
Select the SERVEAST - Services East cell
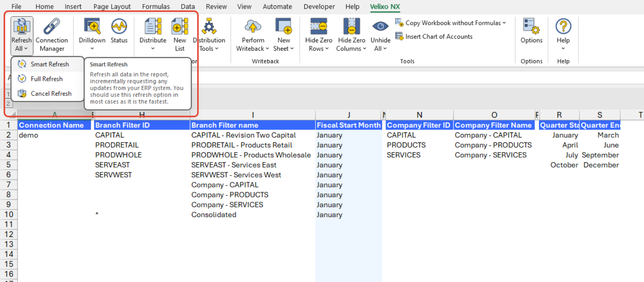pyautogui.click(x=253, y=165)
